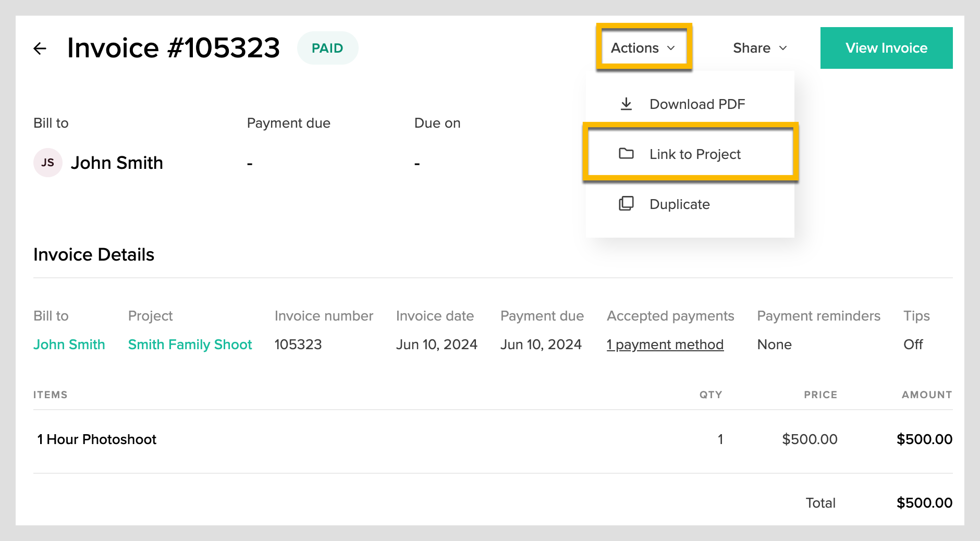Click the Tips Off value

coord(913,345)
